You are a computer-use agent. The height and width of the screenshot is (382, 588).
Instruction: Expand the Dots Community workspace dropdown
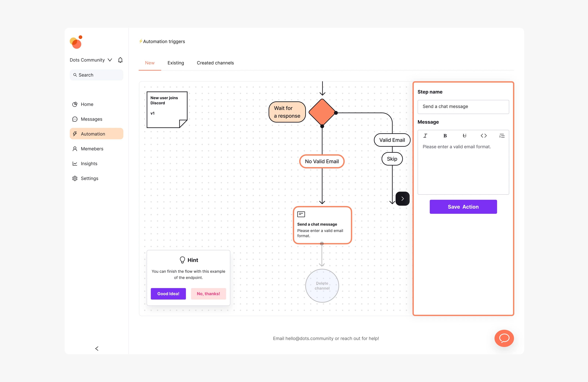(110, 60)
